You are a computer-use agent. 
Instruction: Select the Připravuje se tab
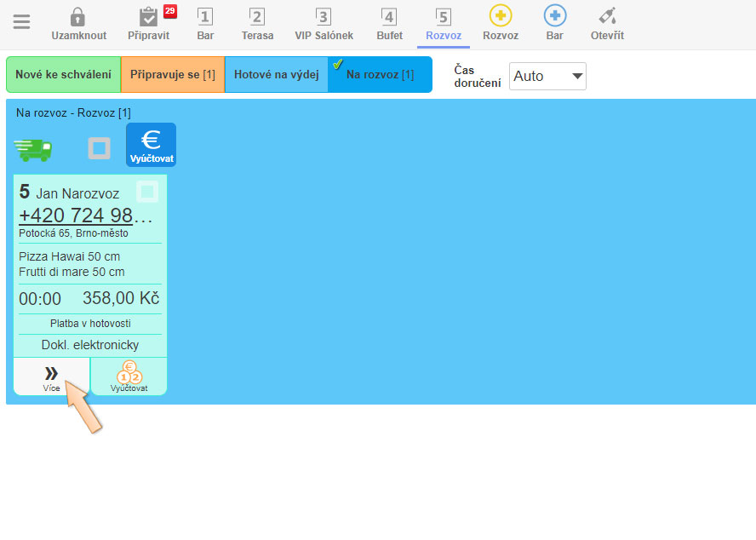click(x=173, y=75)
